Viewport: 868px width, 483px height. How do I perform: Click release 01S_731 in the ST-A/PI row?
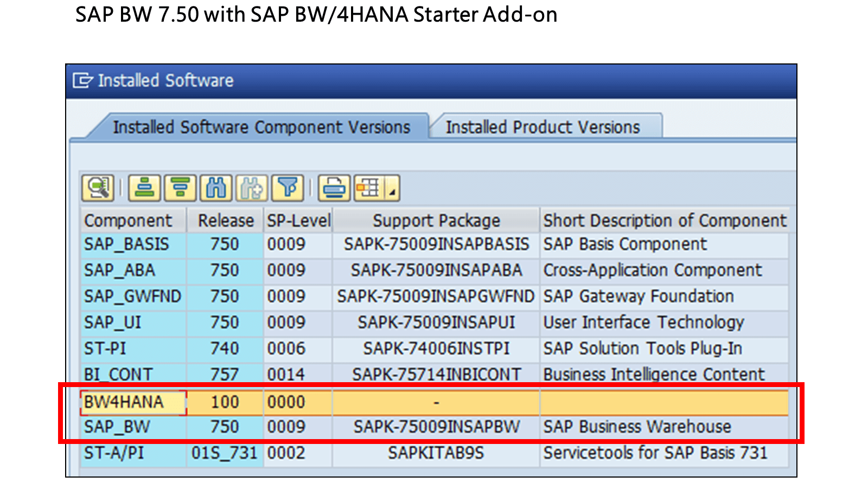(225, 453)
